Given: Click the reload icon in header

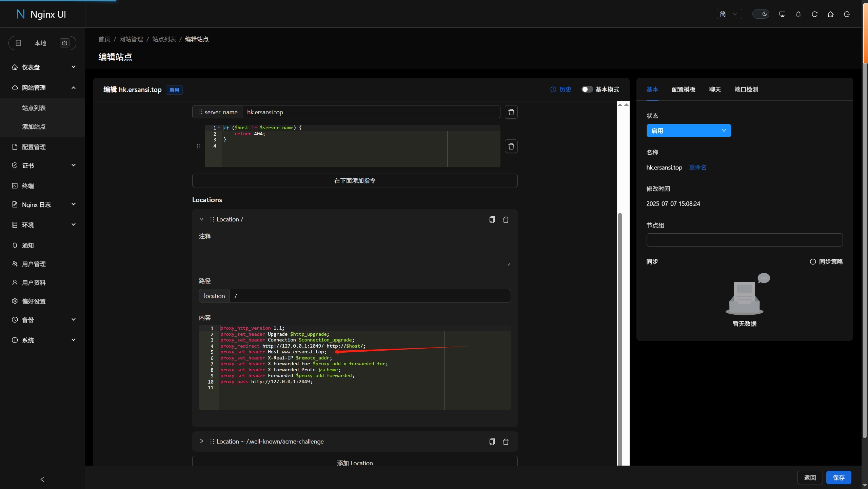Looking at the screenshot, I should point(814,14).
